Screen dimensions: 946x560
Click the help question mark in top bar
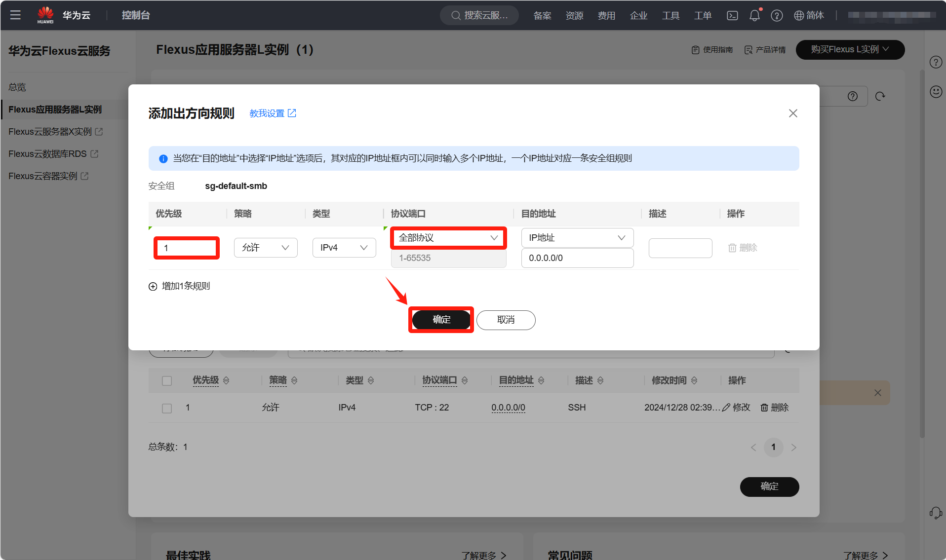click(777, 15)
